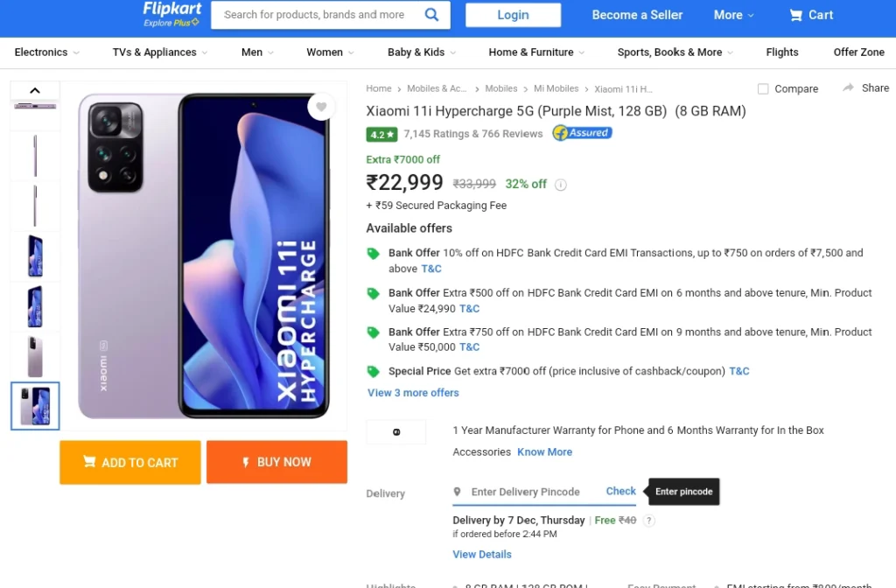Tick the Compare checkbox
The height and width of the screenshot is (588, 896).
pyautogui.click(x=763, y=88)
